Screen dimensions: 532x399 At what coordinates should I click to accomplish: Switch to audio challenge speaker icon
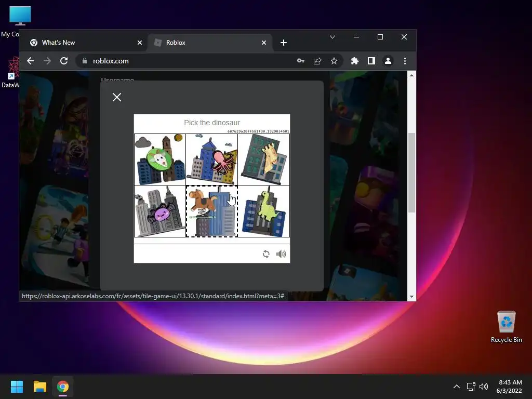pyautogui.click(x=281, y=254)
